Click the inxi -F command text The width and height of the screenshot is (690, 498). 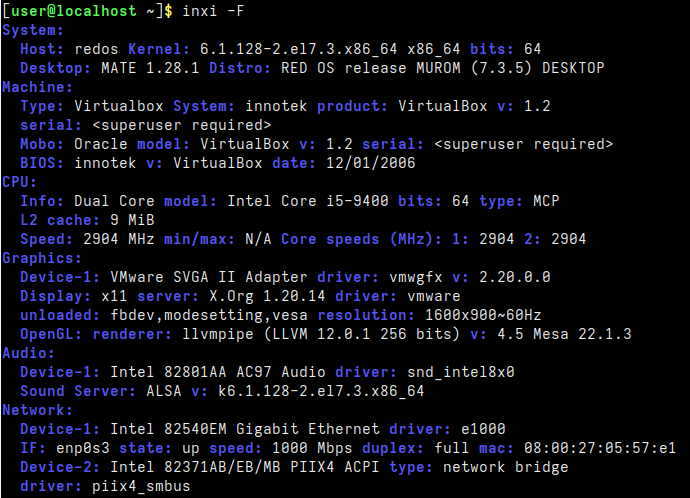tap(213, 11)
